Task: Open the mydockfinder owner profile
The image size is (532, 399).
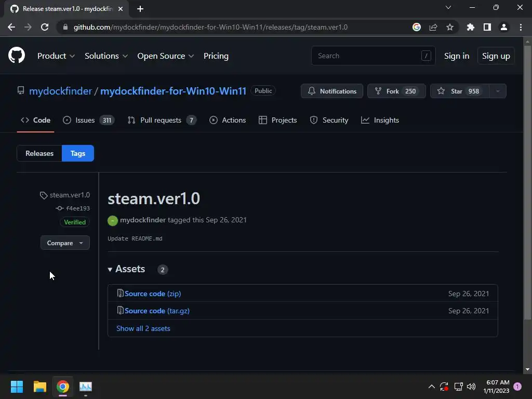Action: [60, 91]
